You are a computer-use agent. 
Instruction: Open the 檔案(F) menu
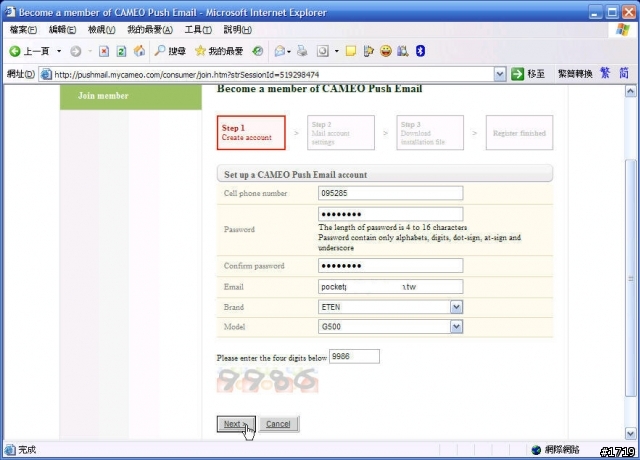[x=23, y=30]
